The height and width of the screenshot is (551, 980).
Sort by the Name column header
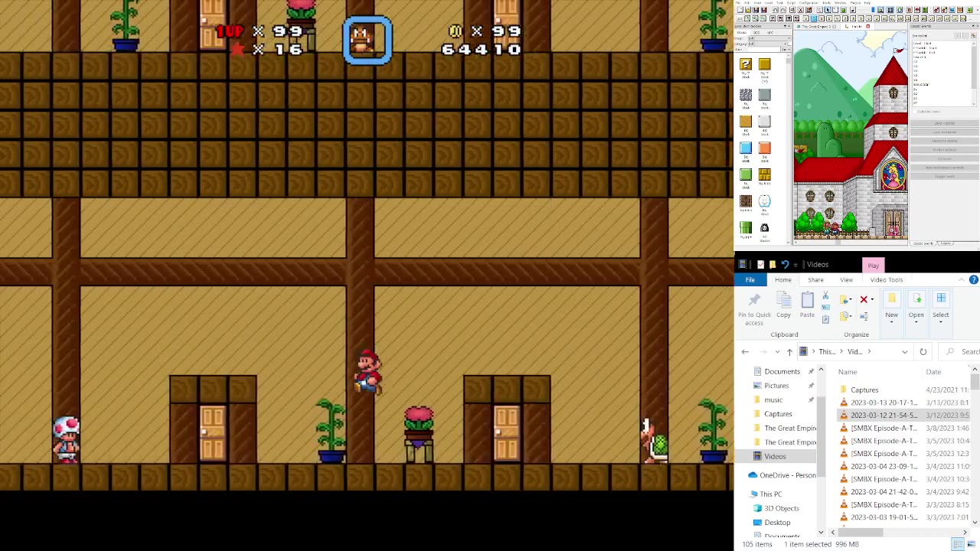pyautogui.click(x=848, y=372)
